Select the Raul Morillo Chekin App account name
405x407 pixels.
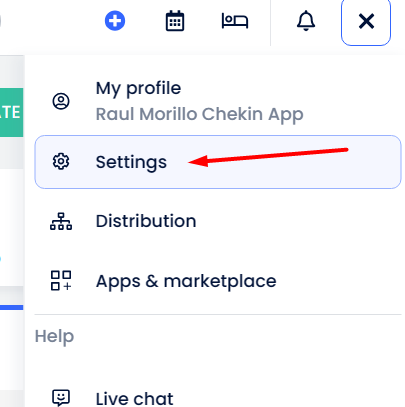[x=199, y=114]
